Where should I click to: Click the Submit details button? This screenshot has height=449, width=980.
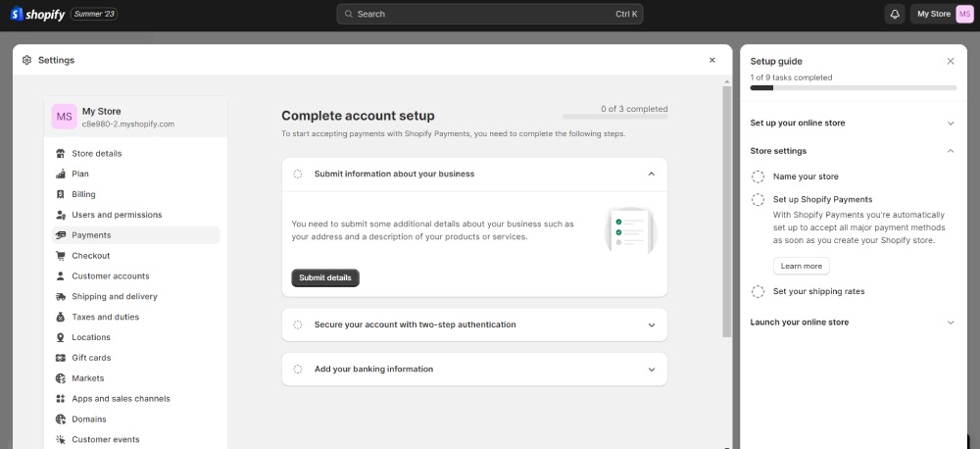[325, 277]
